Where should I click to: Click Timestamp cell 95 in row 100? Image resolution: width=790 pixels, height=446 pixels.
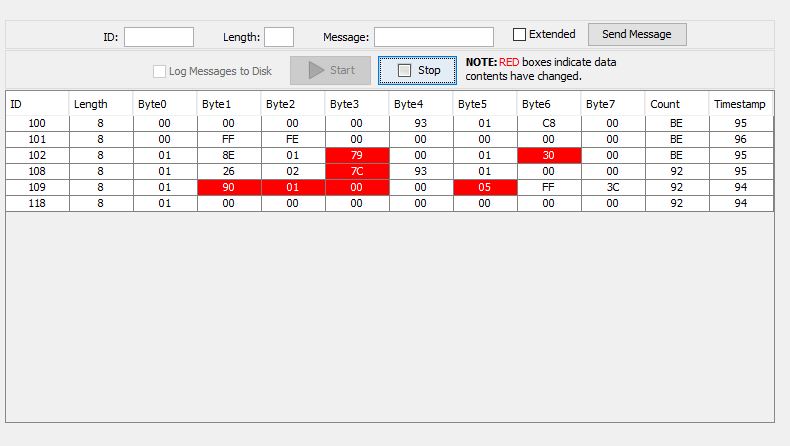(741, 123)
